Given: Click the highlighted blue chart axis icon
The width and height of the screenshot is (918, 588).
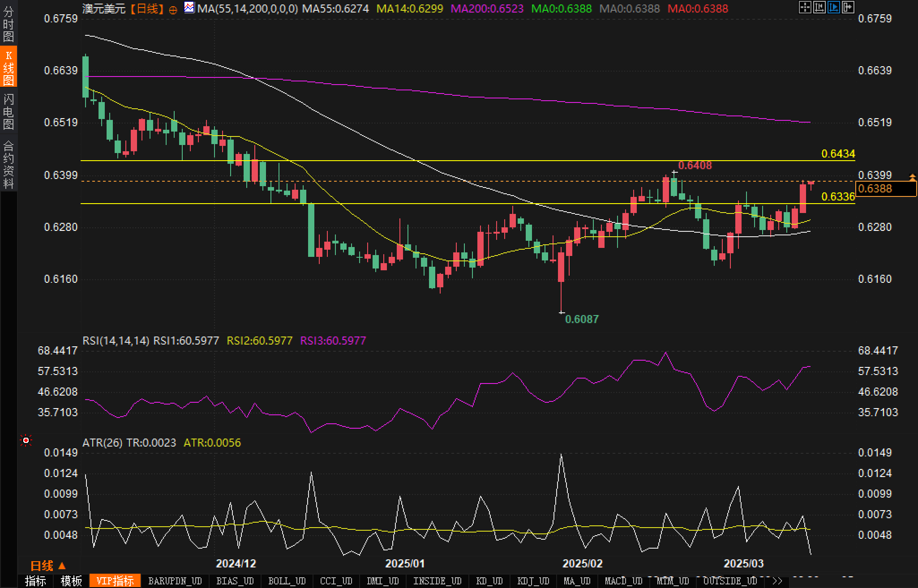Looking at the screenshot, I should [833, 7].
